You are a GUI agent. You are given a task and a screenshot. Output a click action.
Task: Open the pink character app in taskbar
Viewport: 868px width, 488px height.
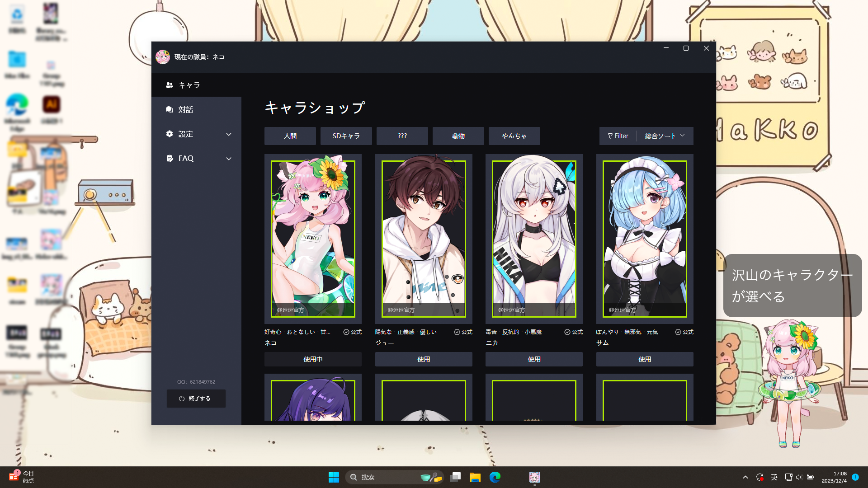coord(534,477)
